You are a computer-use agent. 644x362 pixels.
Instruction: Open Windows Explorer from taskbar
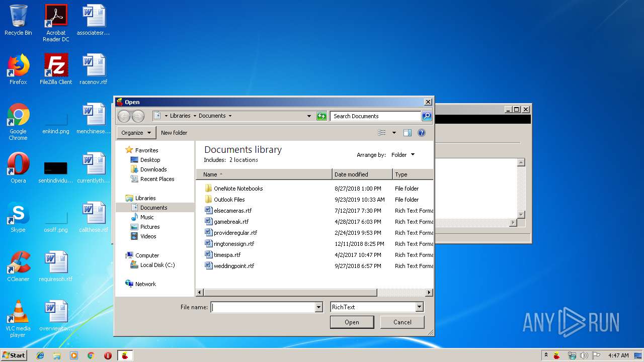[x=57, y=355]
